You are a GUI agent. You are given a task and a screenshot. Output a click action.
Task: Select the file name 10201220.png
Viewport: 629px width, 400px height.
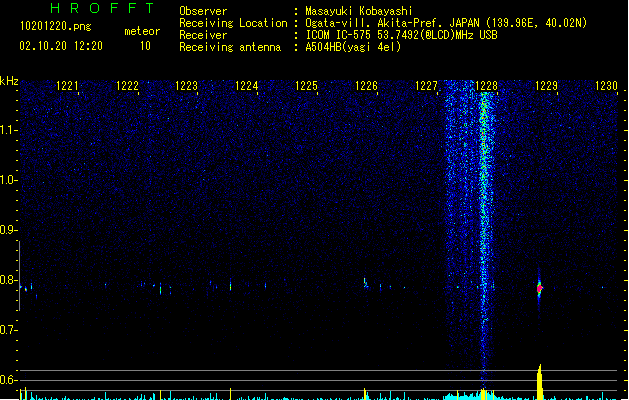tap(56, 26)
